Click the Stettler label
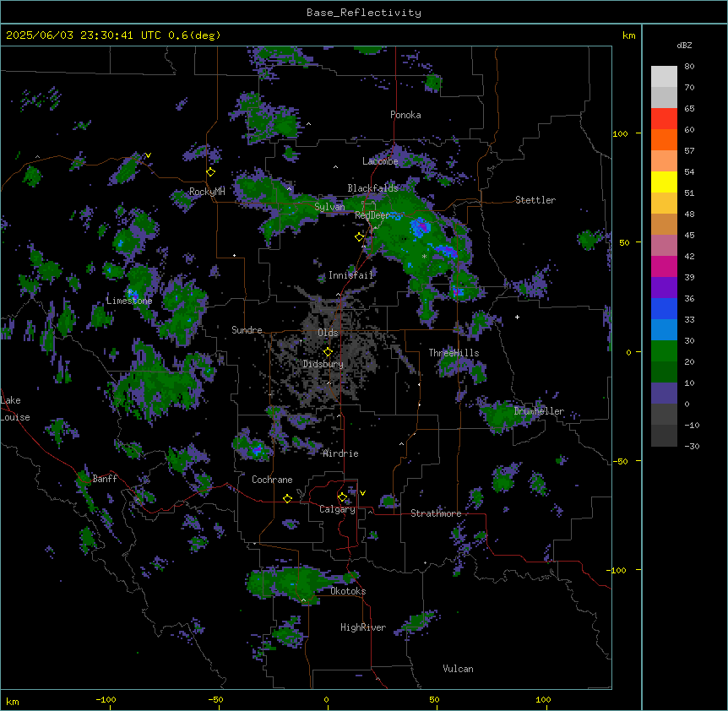 click(535, 200)
